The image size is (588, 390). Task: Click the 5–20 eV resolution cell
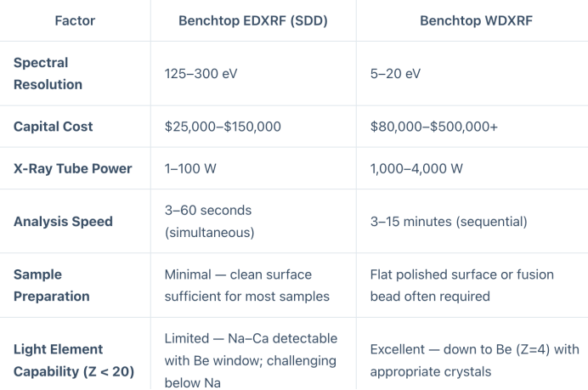(x=396, y=74)
